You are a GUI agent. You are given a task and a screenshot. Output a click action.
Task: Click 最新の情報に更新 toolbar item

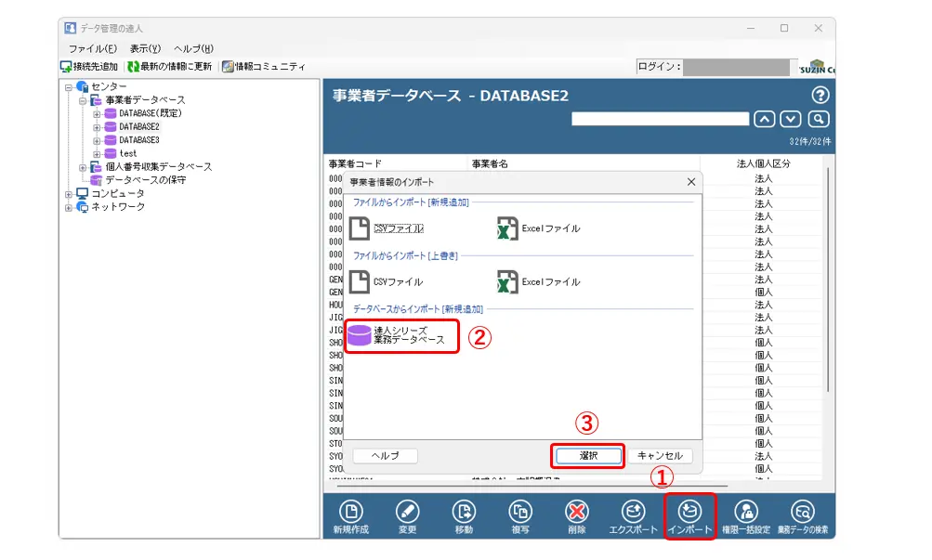(x=170, y=67)
